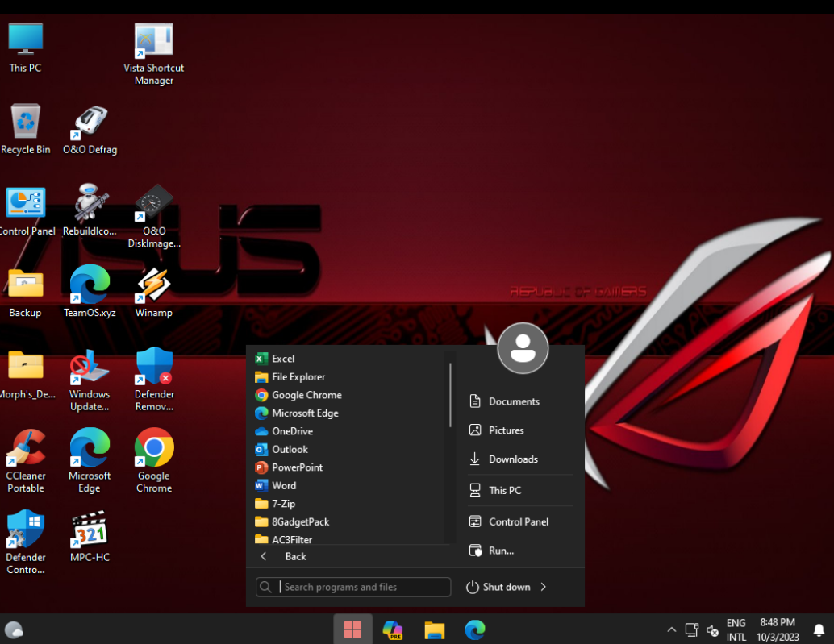Click Search programs and files field
The height and width of the screenshot is (644, 834).
click(353, 587)
